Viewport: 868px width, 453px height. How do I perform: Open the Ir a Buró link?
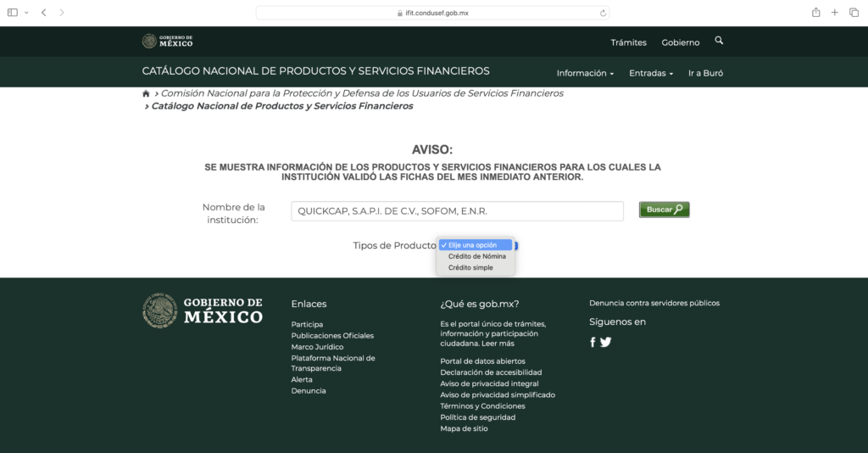click(x=705, y=74)
